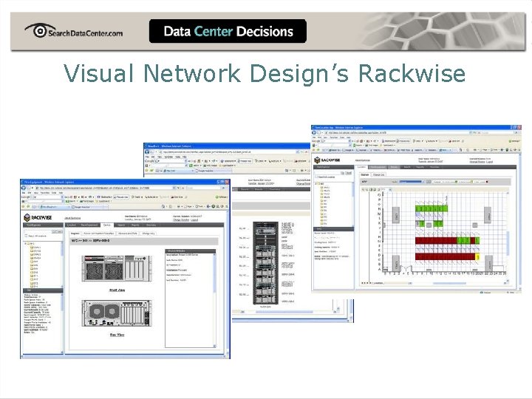Click the Front View link
Viewport: 532px width, 399px height.
pos(117,290)
